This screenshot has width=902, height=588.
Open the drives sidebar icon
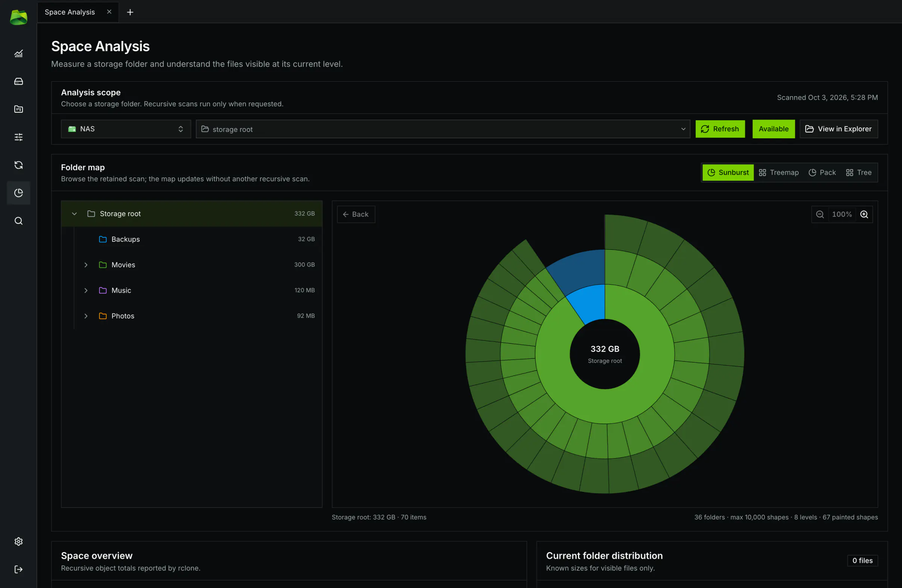[18, 82]
